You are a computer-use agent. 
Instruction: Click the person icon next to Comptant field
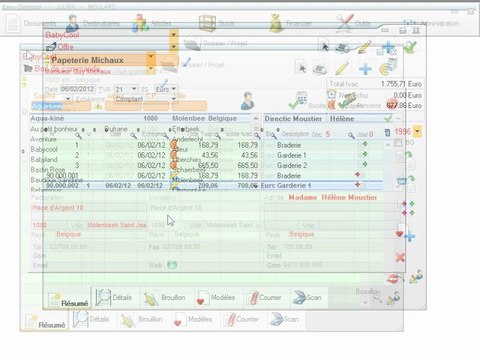coord(247,101)
